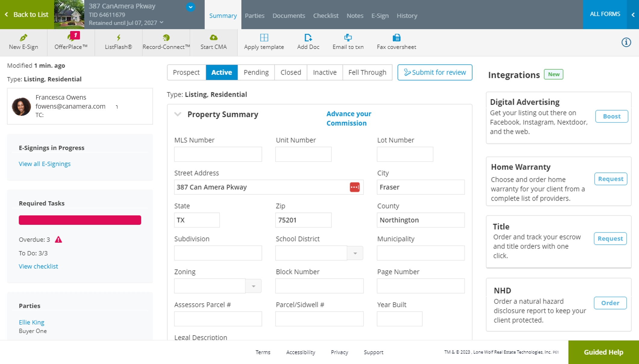Mark the transaction as Closed
Image resolution: width=639 pixels, height=364 pixels.
point(291,72)
